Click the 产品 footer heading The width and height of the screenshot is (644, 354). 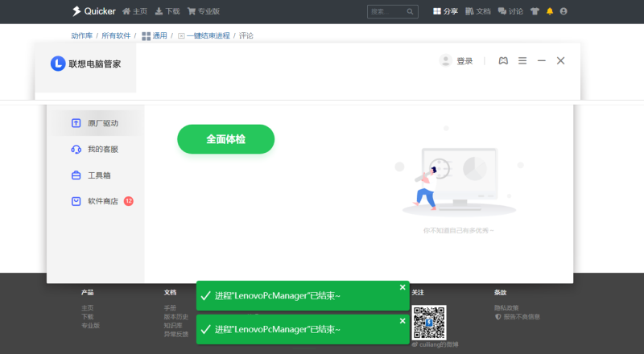click(x=88, y=292)
